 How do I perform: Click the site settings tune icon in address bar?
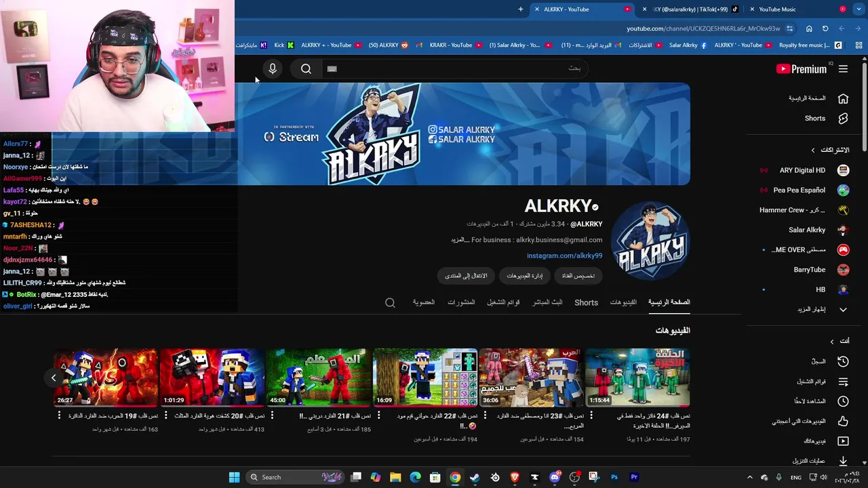(x=790, y=28)
